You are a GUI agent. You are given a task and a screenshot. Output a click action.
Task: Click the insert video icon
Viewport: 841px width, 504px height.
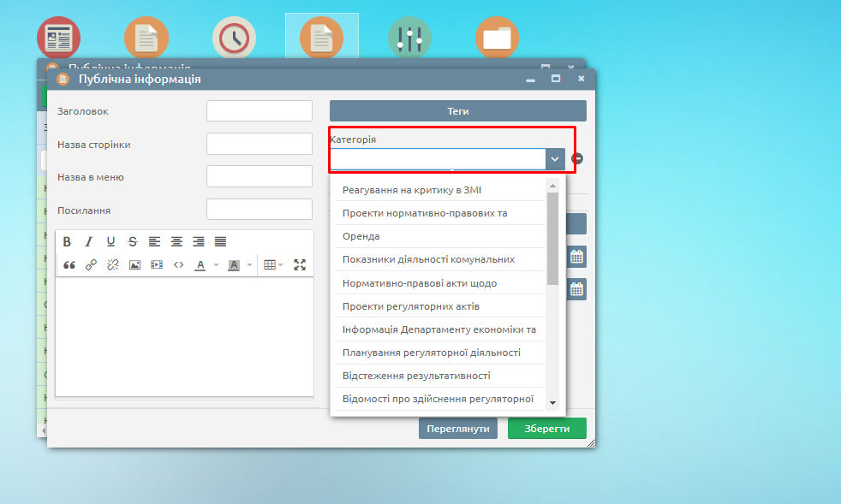156,265
